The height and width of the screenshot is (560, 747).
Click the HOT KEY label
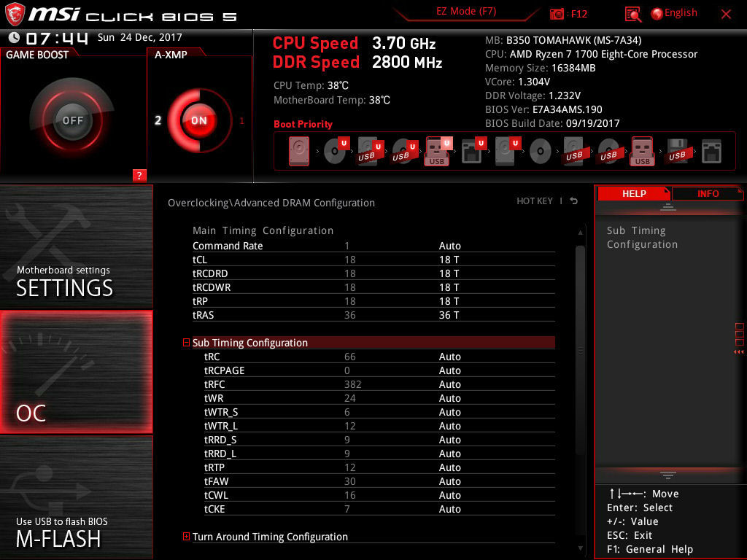[x=535, y=201]
